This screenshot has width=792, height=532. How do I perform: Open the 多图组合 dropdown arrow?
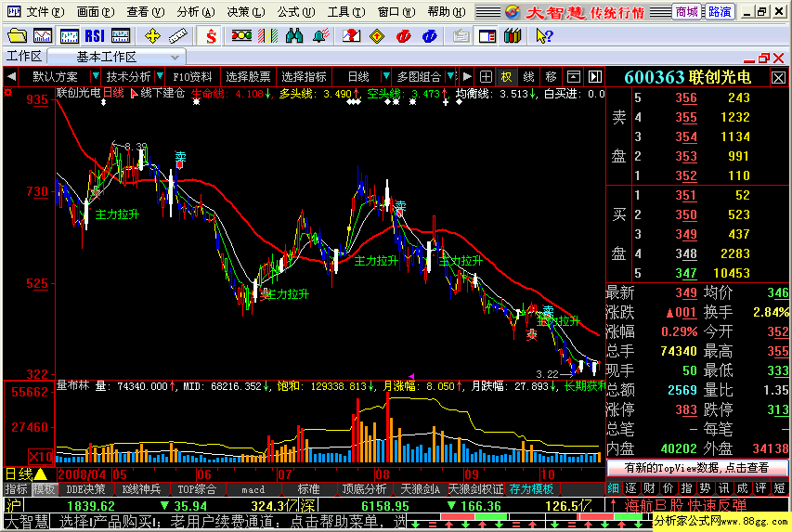point(450,76)
